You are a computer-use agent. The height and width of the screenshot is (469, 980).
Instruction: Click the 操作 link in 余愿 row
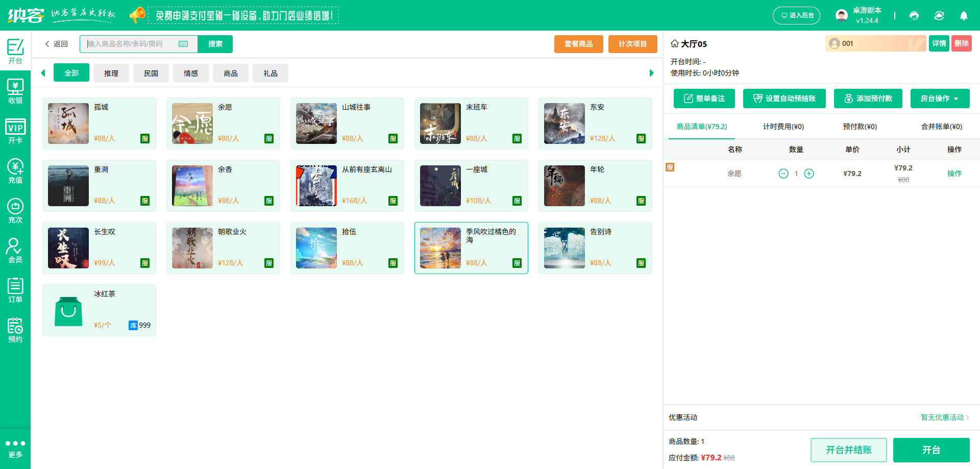pos(954,174)
